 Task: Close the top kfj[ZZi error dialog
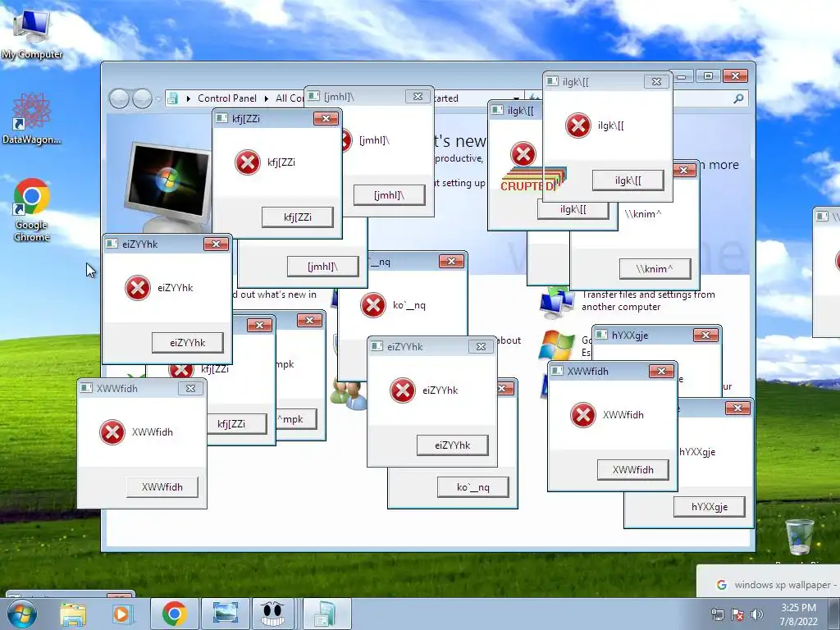326,118
